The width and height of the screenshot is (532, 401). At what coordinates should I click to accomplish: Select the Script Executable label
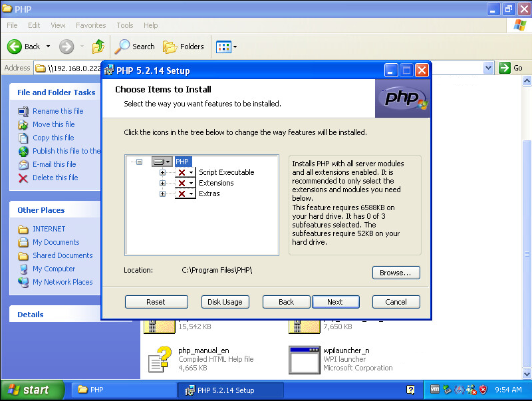(226, 172)
